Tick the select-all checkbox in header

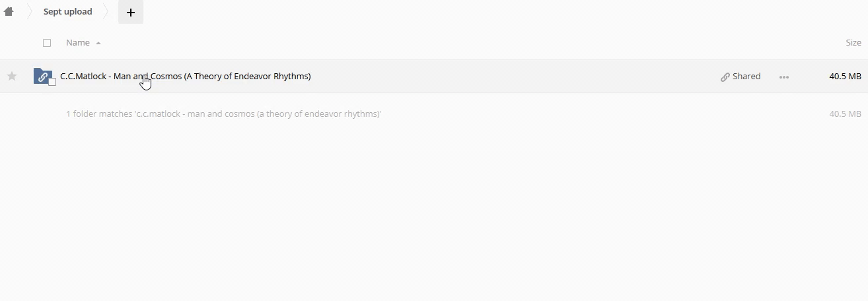point(47,43)
